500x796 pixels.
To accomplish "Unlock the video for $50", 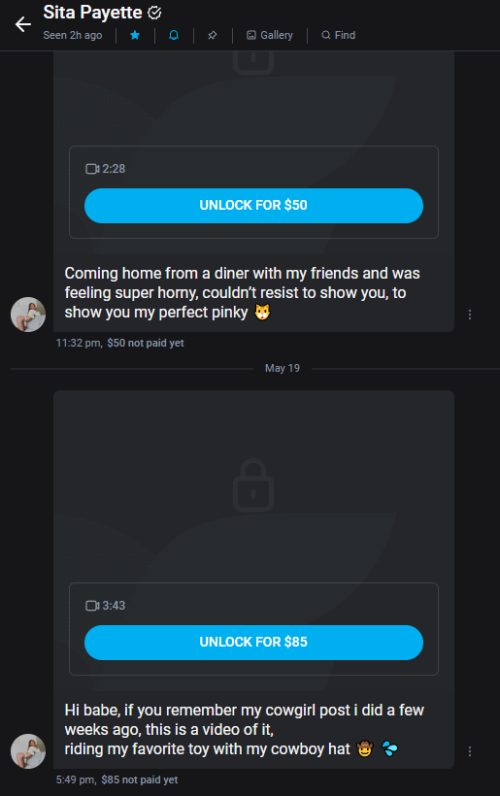I will [x=253, y=205].
